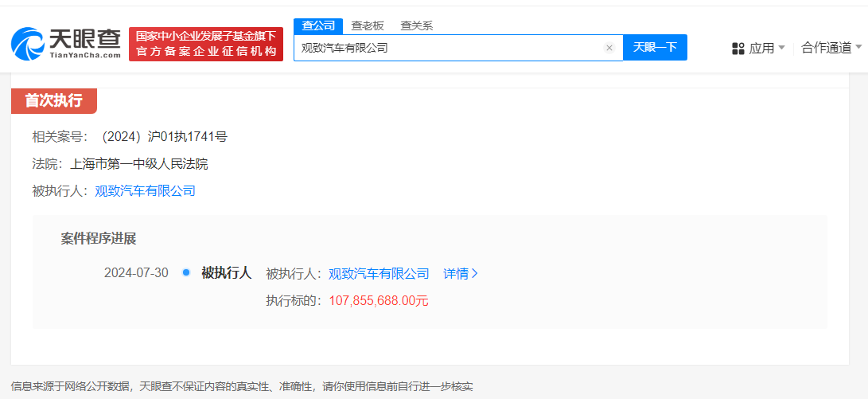Select the bold 被执行人 status text

pyautogui.click(x=227, y=272)
